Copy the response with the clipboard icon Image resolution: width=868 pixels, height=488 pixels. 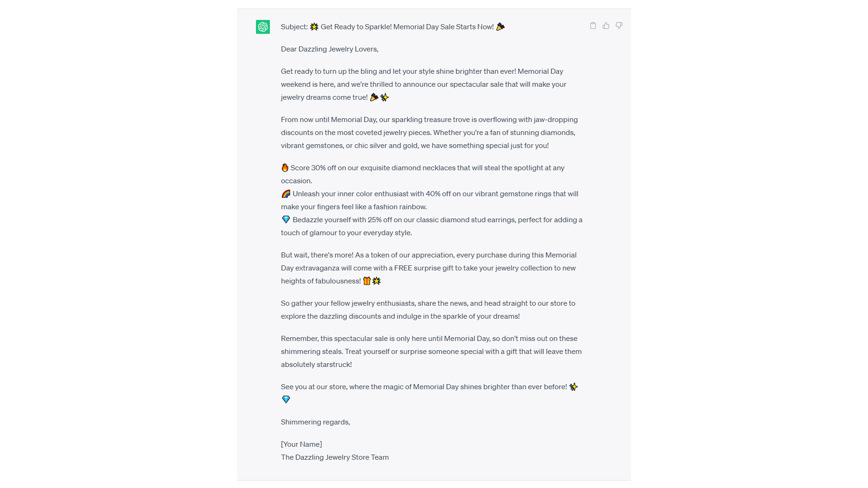click(593, 26)
